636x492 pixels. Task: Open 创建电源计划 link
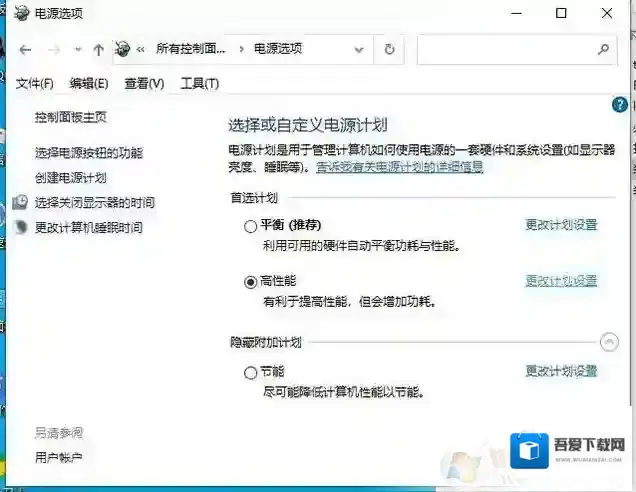(x=71, y=178)
